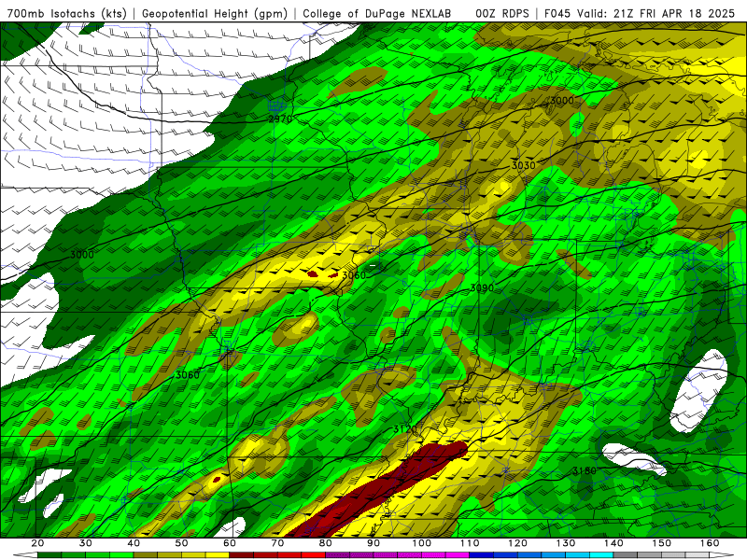Image resolution: width=747 pixels, height=560 pixels.
Task: Click the large dark red jet streak area
Action: [x=381, y=491]
